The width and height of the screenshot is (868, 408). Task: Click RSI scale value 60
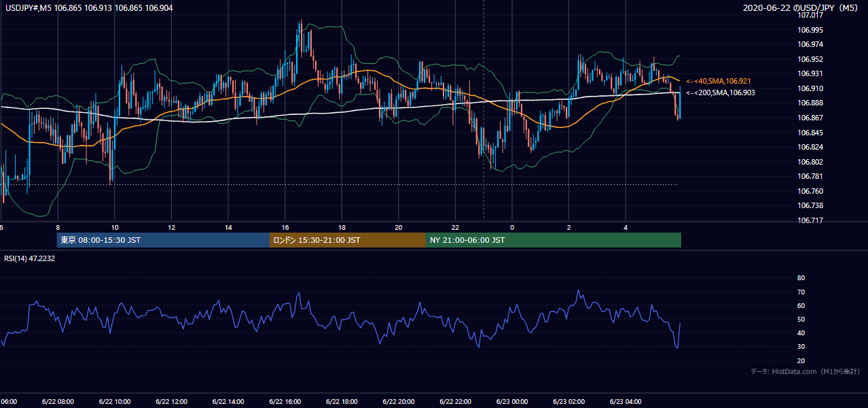801,305
